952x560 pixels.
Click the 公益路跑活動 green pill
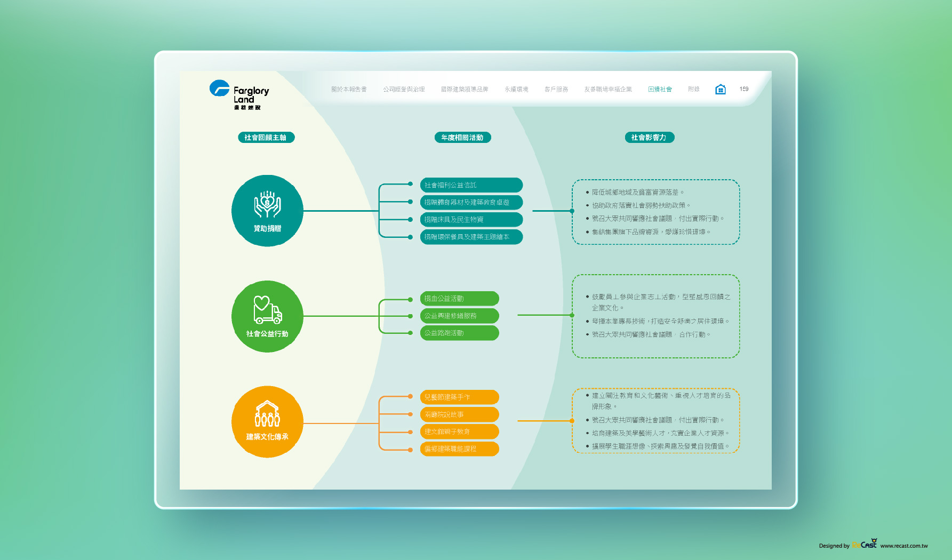click(460, 333)
